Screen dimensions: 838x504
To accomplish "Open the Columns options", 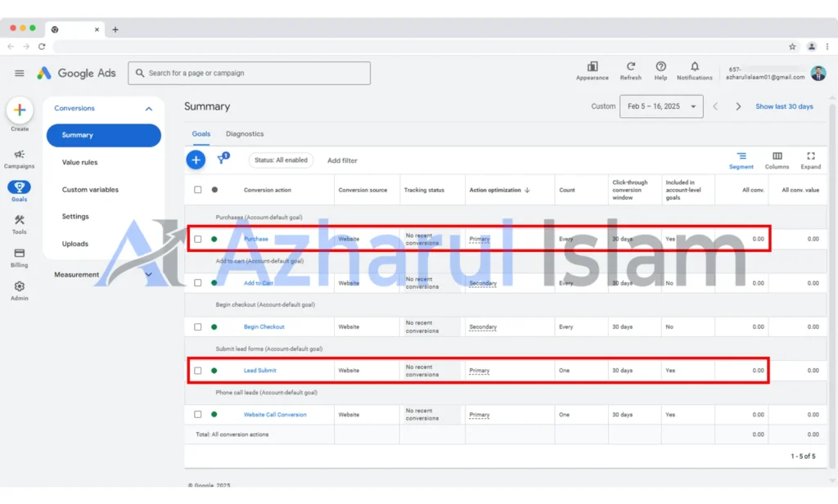I will [x=777, y=160].
